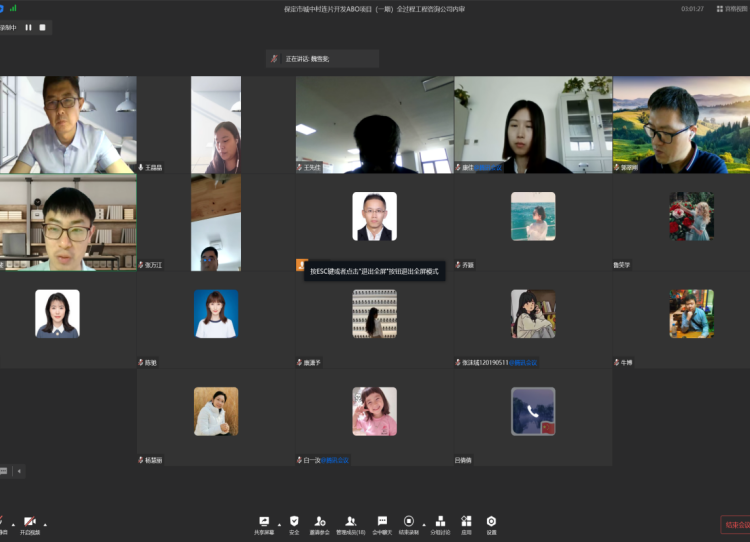Switch the view layout at top right

[731, 8]
